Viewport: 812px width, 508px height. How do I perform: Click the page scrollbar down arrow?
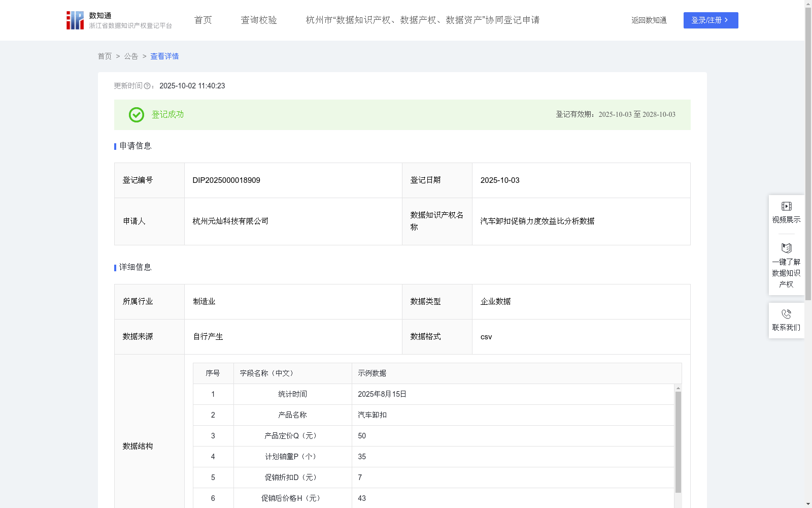tap(808, 504)
